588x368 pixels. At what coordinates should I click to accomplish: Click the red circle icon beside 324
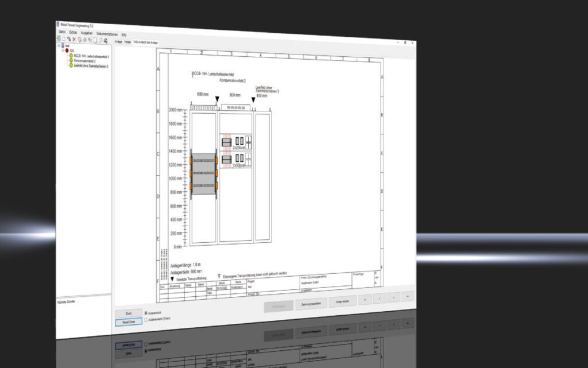pos(67,51)
